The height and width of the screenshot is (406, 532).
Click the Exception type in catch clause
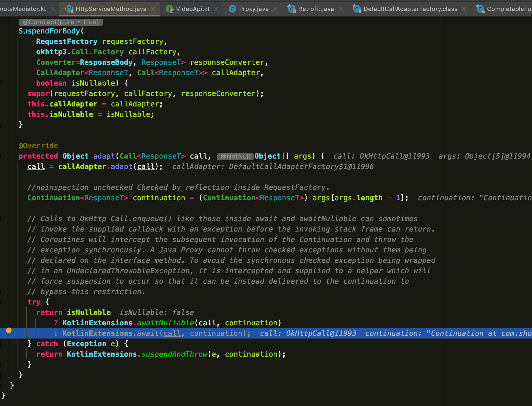[x=86, y=344]
